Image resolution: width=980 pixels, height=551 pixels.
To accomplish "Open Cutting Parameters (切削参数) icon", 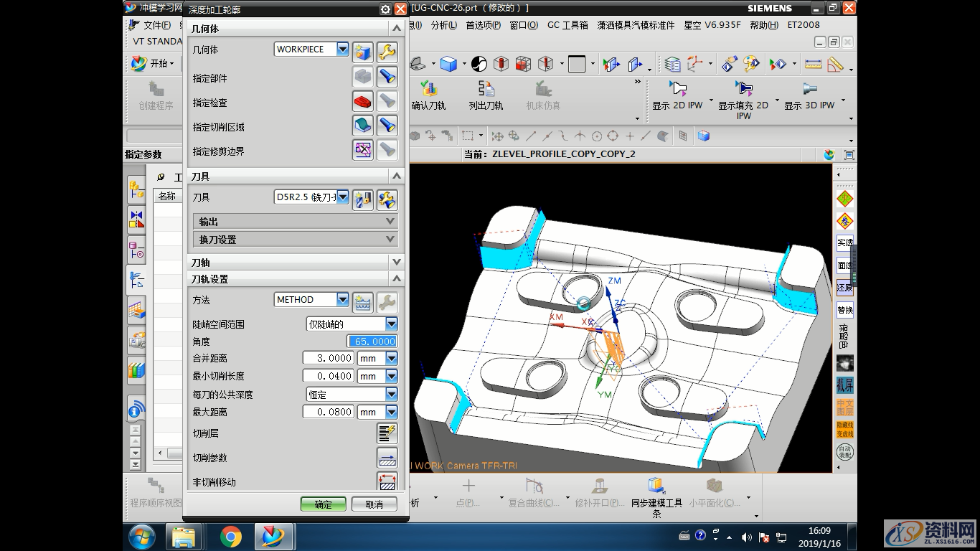I will (387, 458).
